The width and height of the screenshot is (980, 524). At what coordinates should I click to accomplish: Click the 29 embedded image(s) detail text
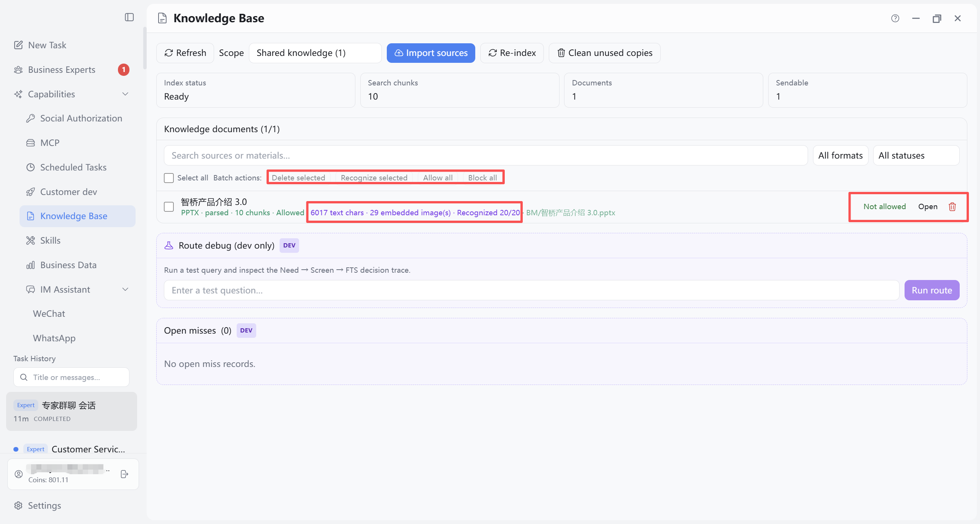410,213
